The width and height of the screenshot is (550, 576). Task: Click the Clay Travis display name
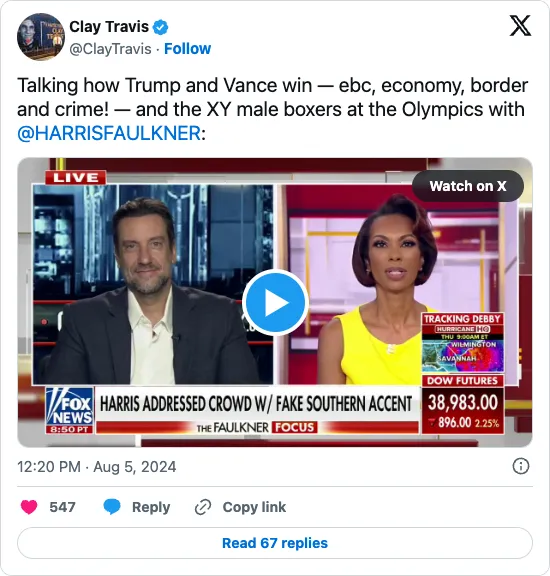(109, 27)
